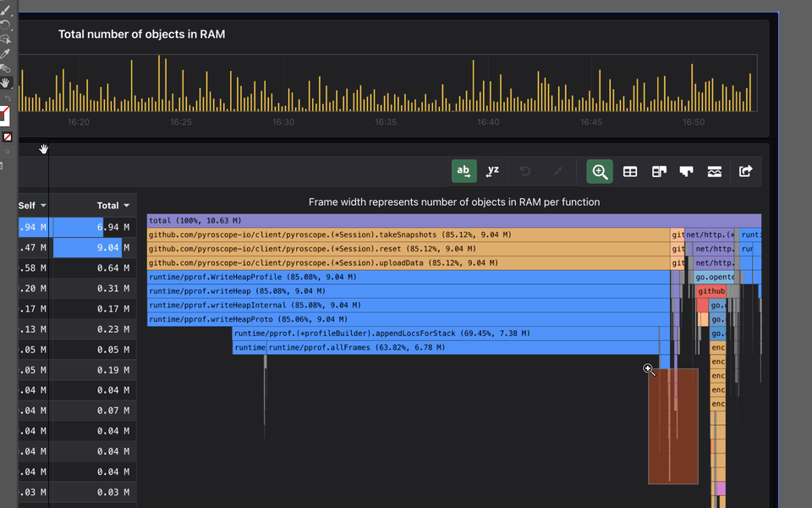
Task: Click the greyed-out collapse arrows icon
Action: (557, 171)
